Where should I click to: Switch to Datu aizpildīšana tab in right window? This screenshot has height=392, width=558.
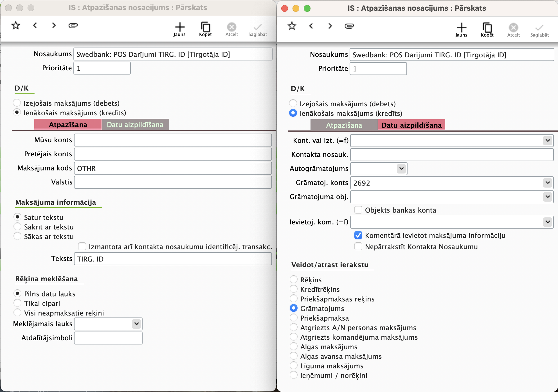pos(411,125)
